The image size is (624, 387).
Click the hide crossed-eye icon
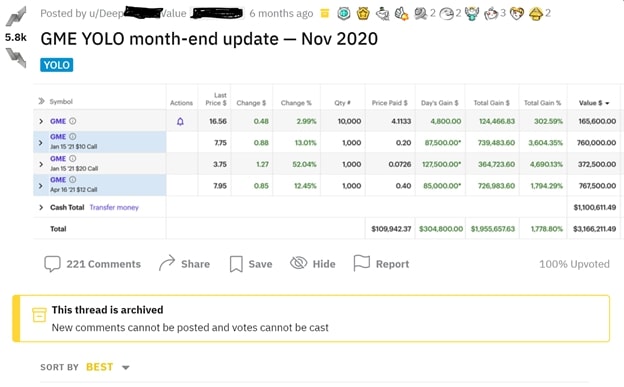[x=298, y=263]
